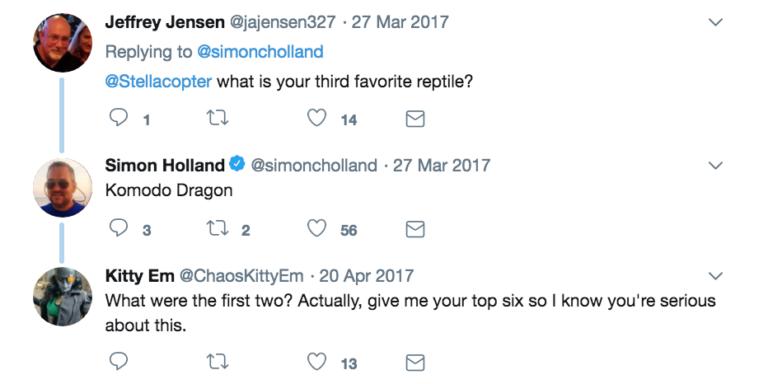Screen dimensions: 768x384
Task: Like the Komodo Dragon tweet
Action: click(316, 229)
